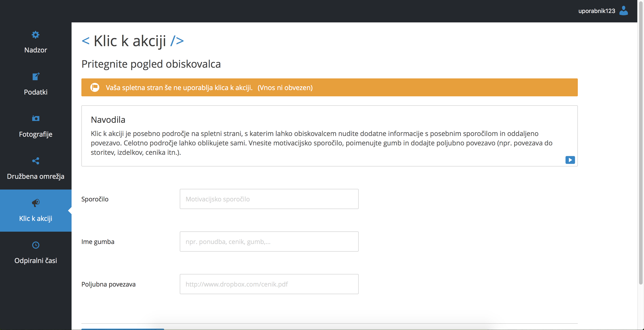This screenshot has height=330, width=644.
Task: Play the instructions video icon
Action: point(570,160)
